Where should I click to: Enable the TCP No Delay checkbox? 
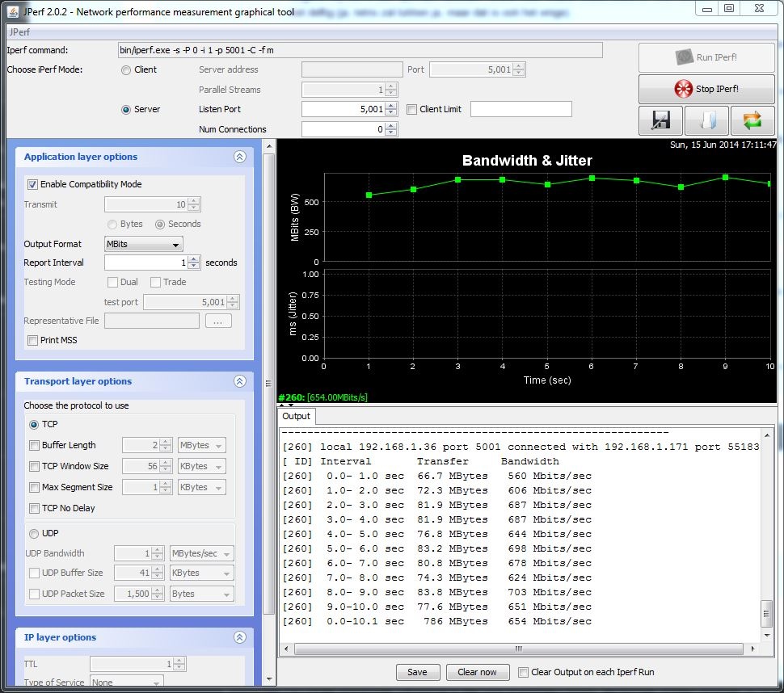tap(34, 509)
